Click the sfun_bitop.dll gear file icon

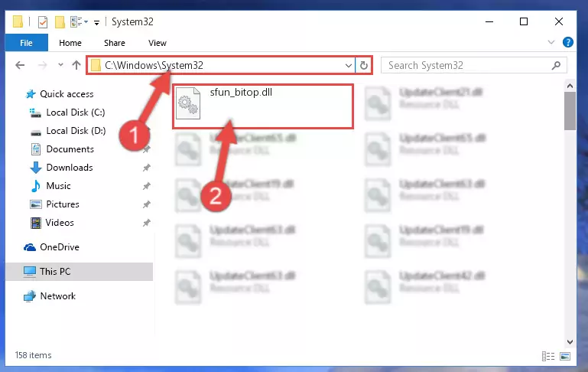pyautogui.click(x=188, y=103)
